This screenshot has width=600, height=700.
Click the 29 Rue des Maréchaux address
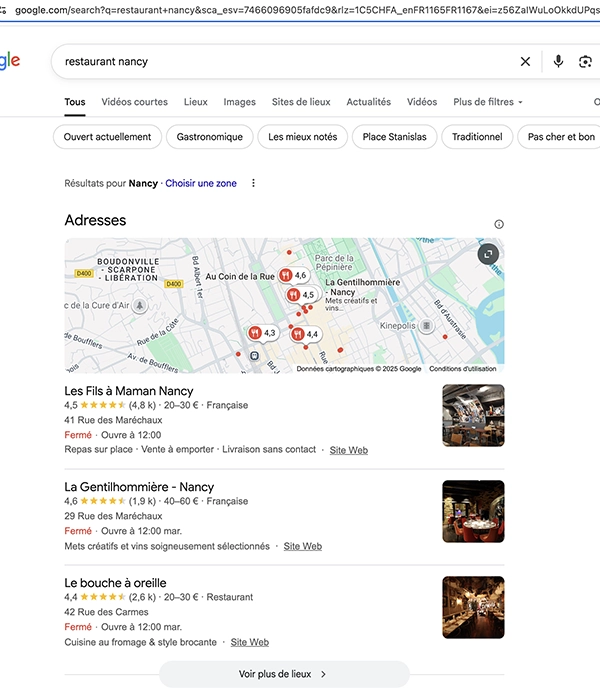(113, 516)
